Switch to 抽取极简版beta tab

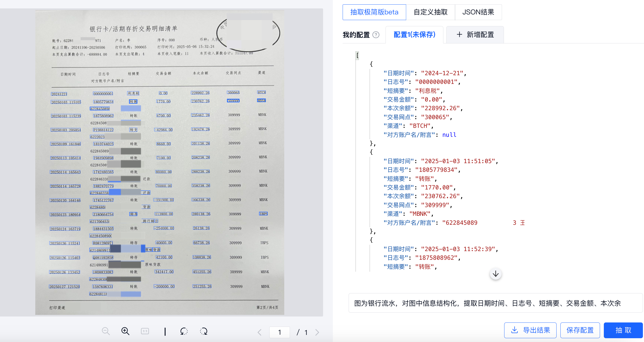pyautogui.click(x=374, y=12)
